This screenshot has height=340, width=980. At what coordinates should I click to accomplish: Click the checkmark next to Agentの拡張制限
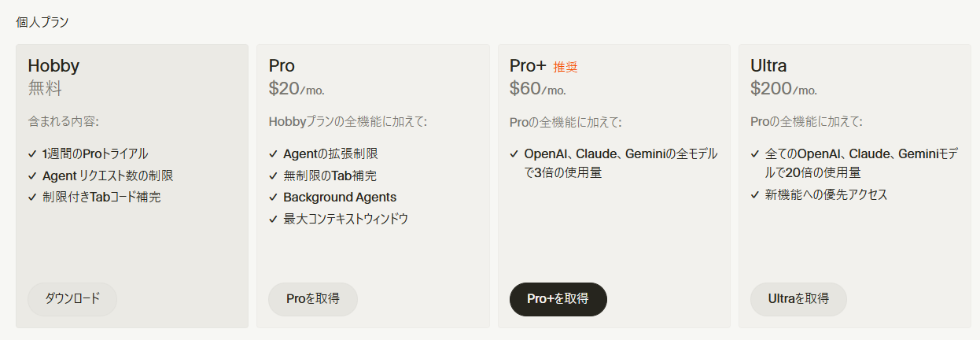tap(273, 154)
